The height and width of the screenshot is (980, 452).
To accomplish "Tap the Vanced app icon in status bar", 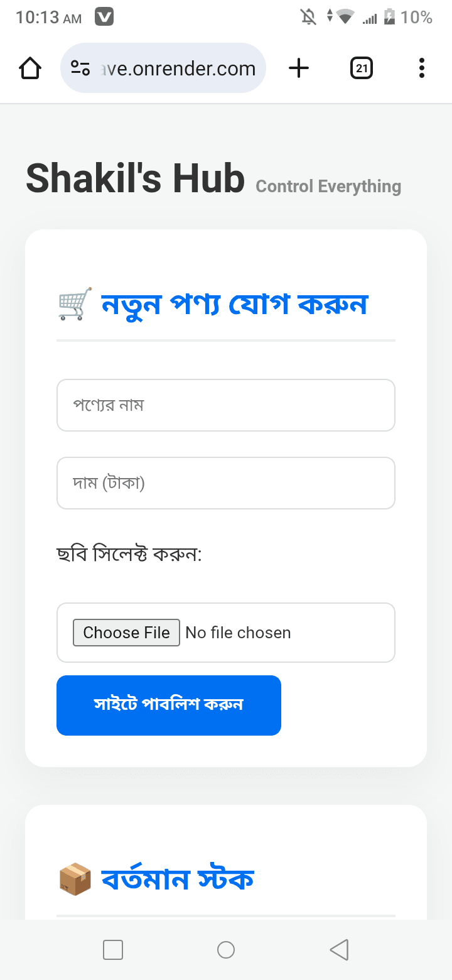I will coord(104,16).
